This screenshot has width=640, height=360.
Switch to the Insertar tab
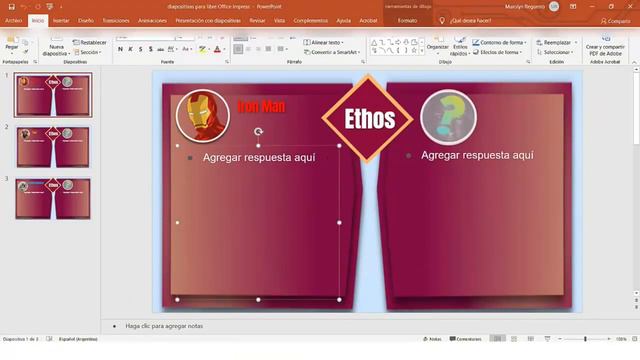click(61, 20)
